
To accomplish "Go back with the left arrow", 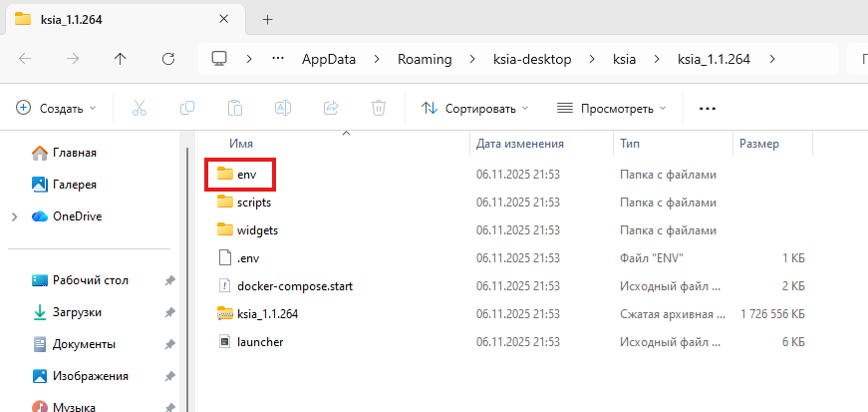I will pos(25,59).
